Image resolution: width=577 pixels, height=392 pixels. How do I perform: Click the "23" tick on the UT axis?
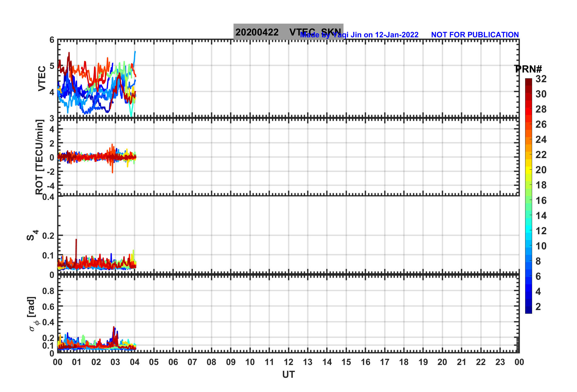pos(500,362)
